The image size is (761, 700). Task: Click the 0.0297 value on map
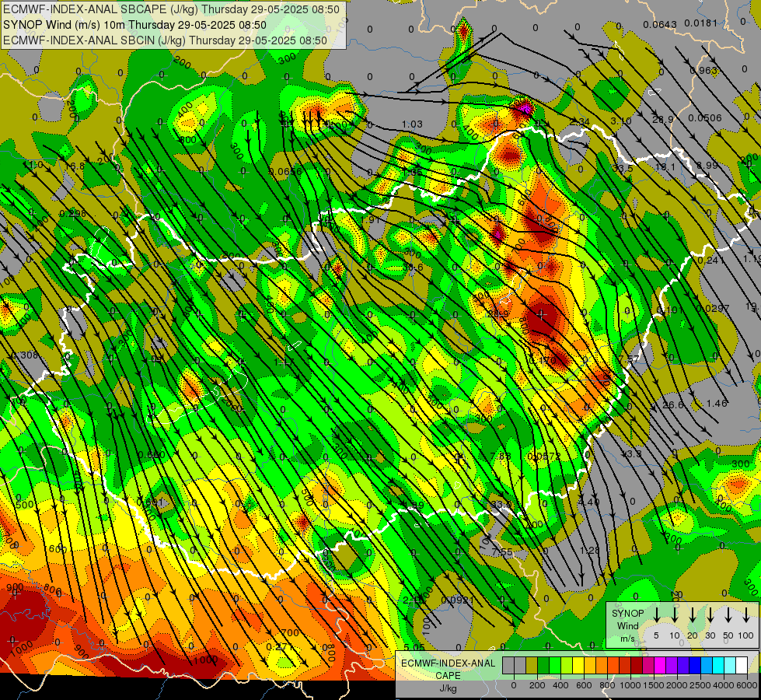tap(713, 309)
